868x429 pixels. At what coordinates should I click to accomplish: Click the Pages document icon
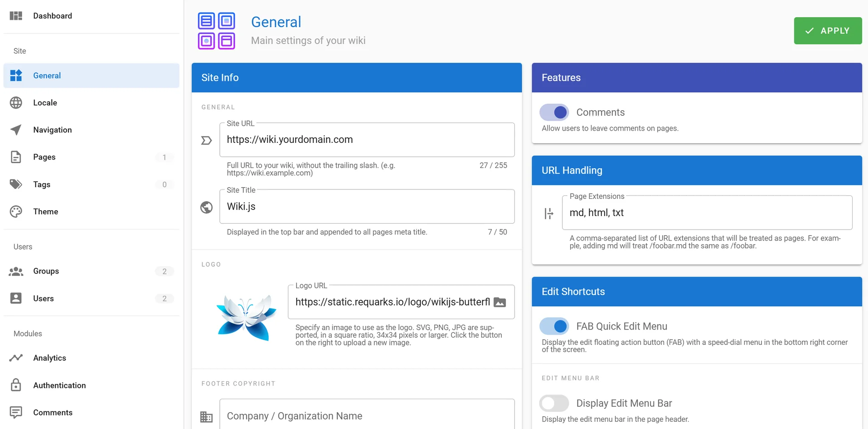click(16, 157)
